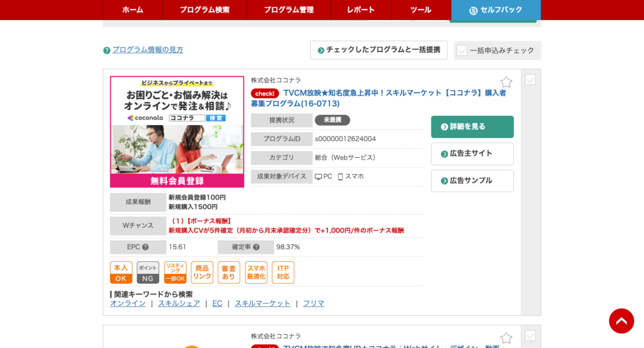
Task: Click the フリマ keyword link
Action: (x=313, y=303)
